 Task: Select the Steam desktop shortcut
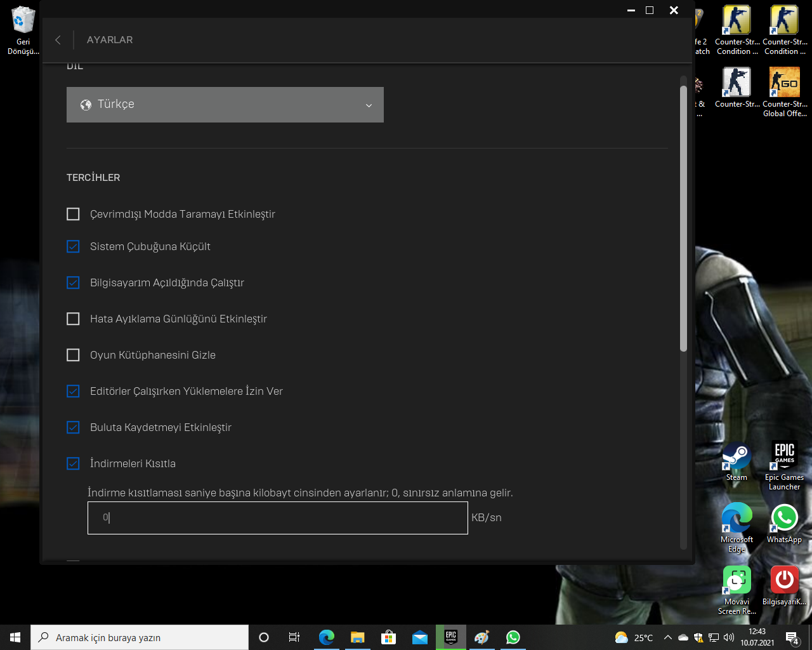[x=737, y=462]
